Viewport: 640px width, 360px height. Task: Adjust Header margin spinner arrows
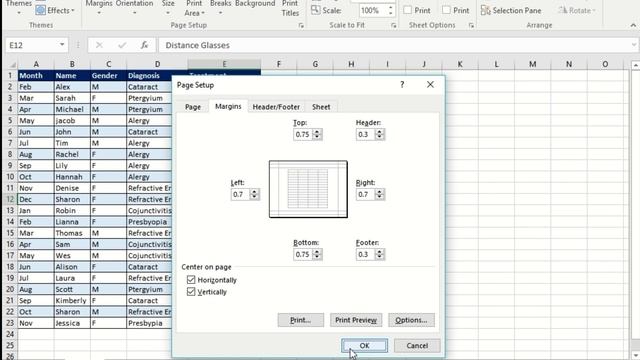(x=380, y=134)
